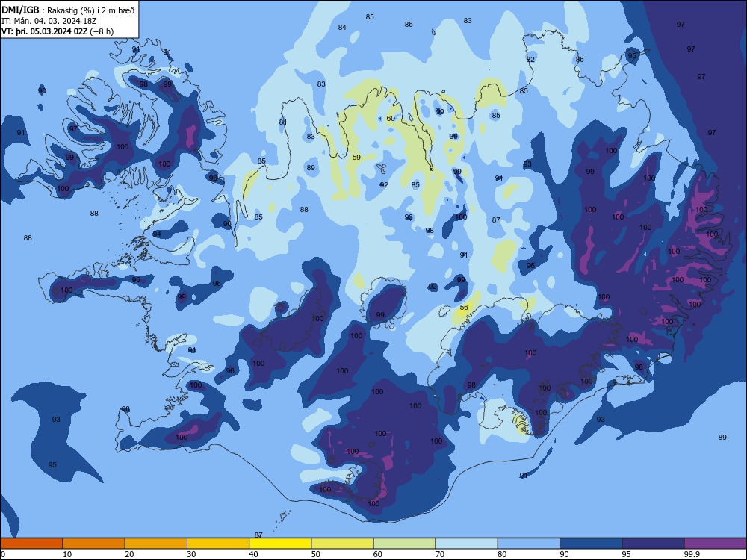Click the 70–80 light blue legend swatch
Image resolution: width=747 pixels, height=560 pixels.
(466, 544)
